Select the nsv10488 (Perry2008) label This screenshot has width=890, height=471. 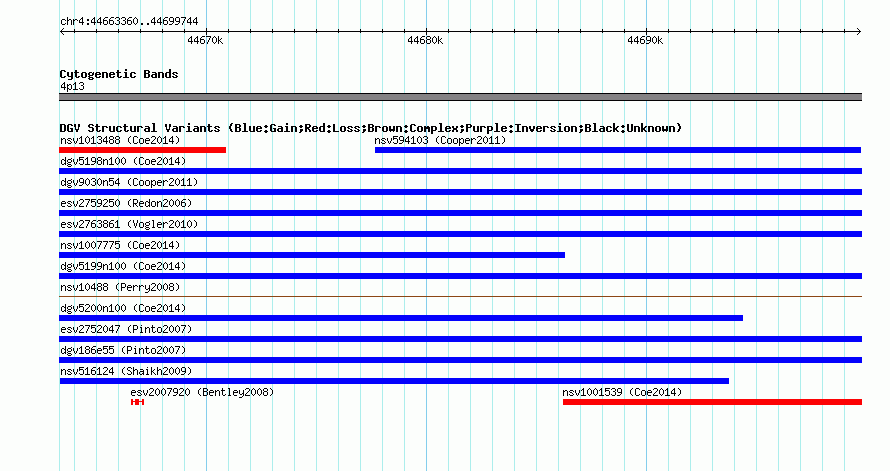tap(120, 287)
